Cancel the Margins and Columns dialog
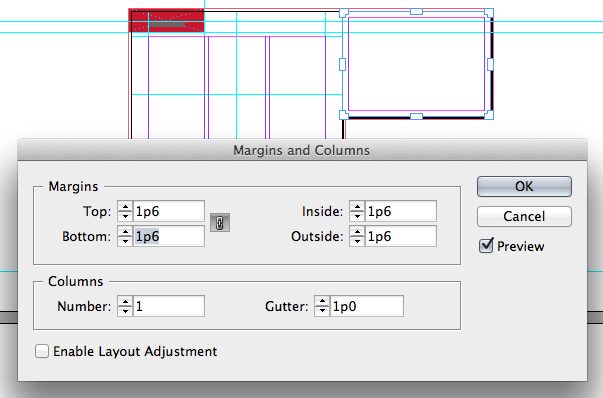This screenshot has height=398, width=603. point(524,216)
